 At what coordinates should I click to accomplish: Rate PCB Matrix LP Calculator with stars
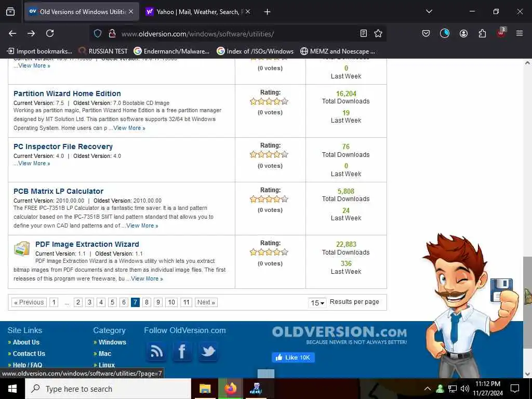(269, 199)
